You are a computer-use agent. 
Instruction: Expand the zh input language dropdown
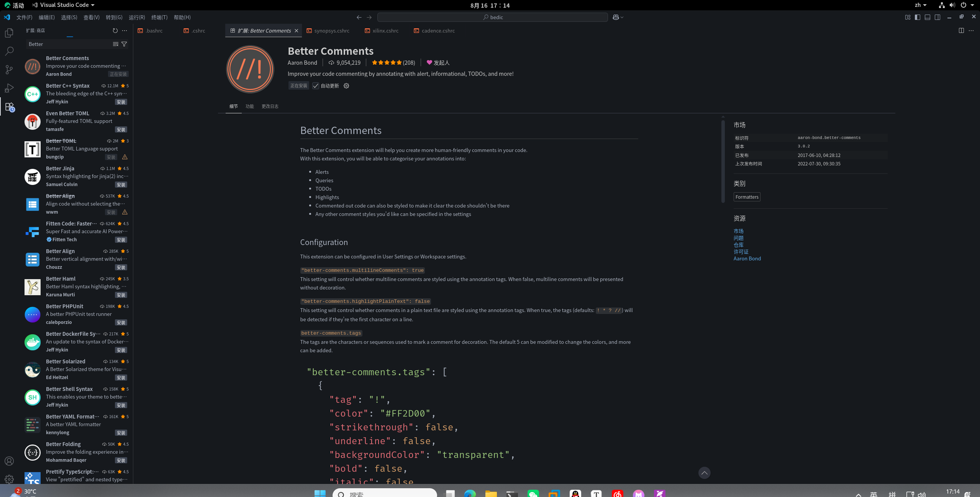click(920, 5)
